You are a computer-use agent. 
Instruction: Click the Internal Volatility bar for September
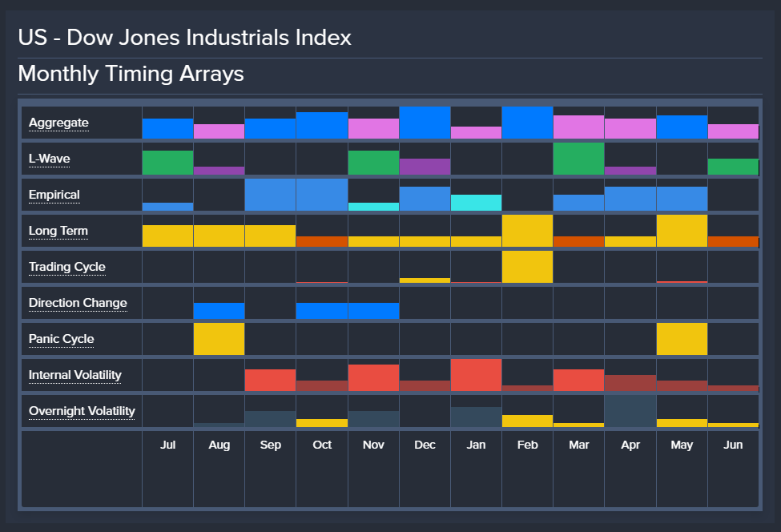(271, 380)
